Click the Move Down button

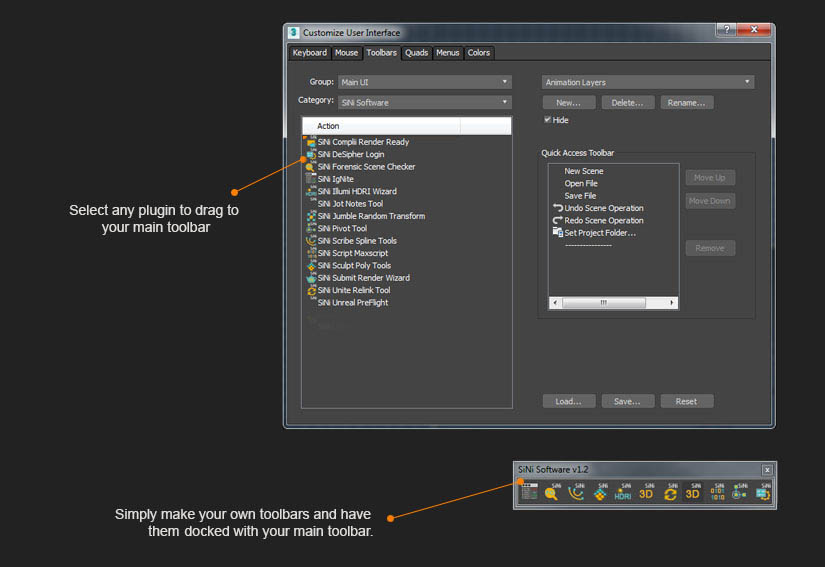point(710,201)
